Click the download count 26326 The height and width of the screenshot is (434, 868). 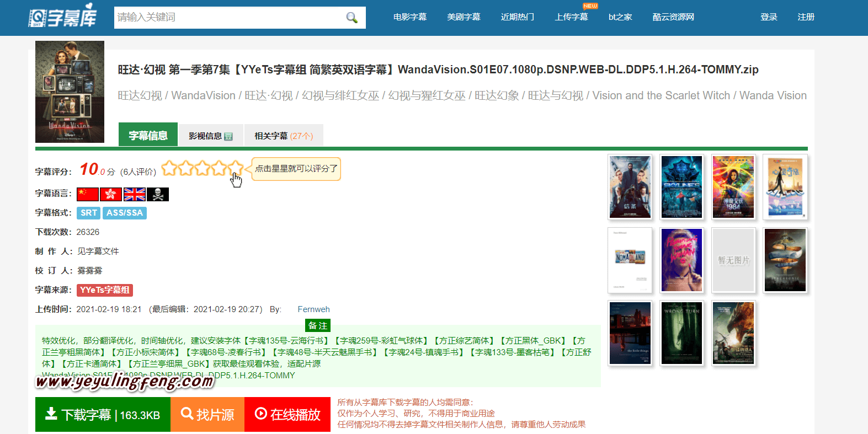[88, 232]
